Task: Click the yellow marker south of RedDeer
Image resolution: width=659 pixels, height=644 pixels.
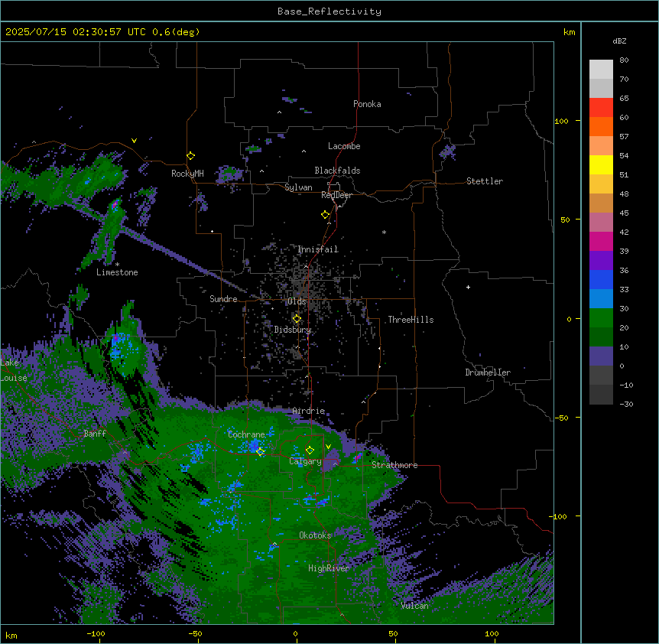Action: [x=325, y=215]
